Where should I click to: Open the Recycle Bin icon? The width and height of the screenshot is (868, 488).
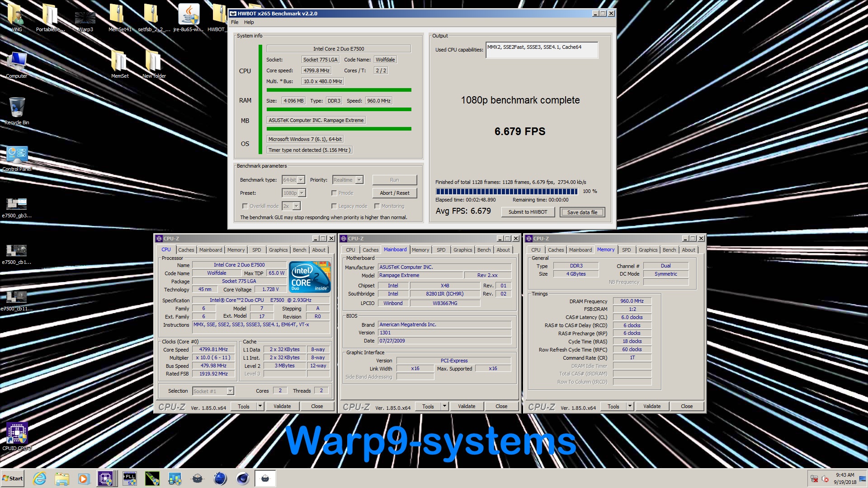pyautogui.click(x=17, y=111)
